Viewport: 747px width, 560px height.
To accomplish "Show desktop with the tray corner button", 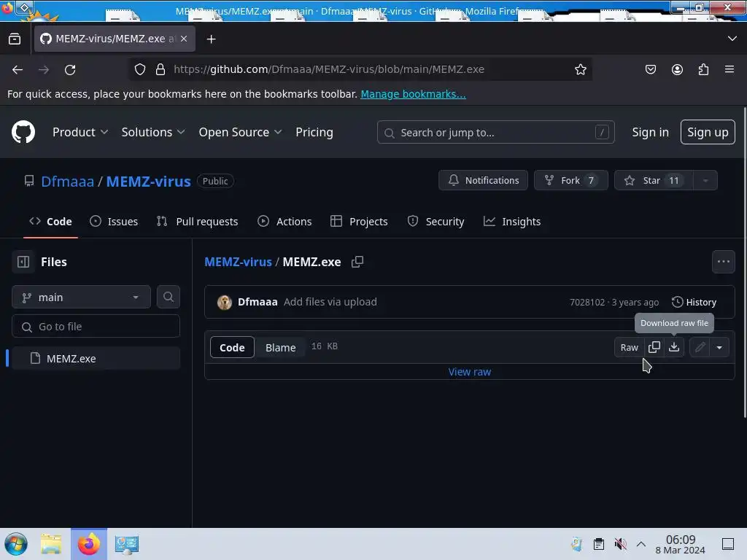I will tap(728, 544).
